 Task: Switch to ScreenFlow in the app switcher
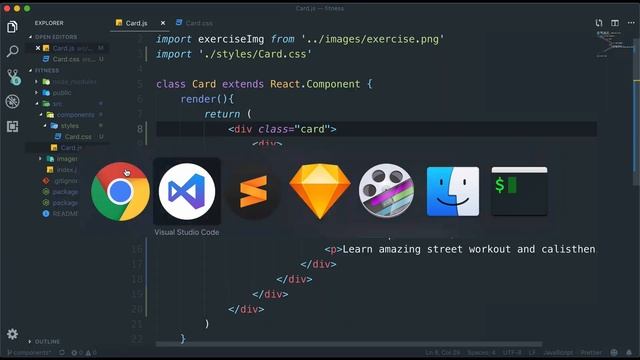click(x=386, y=191)
